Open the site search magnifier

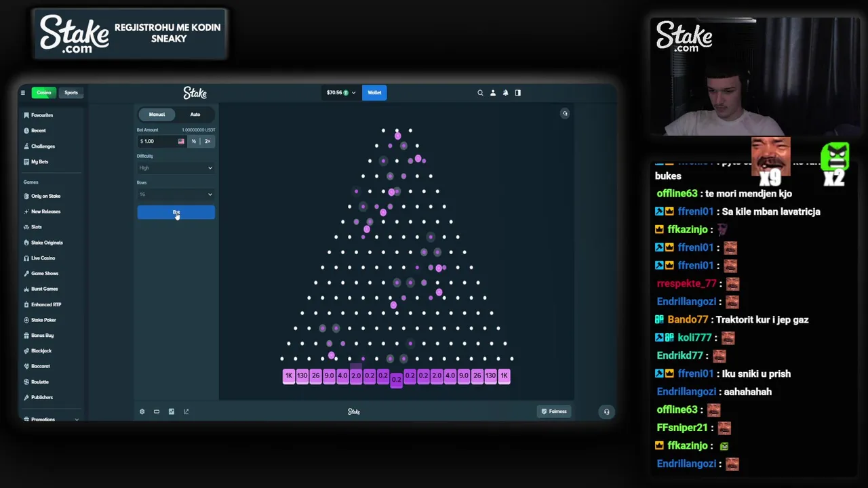(480, 93)
